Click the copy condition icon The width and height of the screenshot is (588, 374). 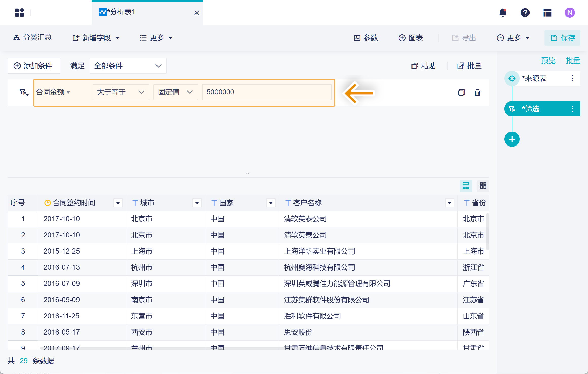pos(461,93)
